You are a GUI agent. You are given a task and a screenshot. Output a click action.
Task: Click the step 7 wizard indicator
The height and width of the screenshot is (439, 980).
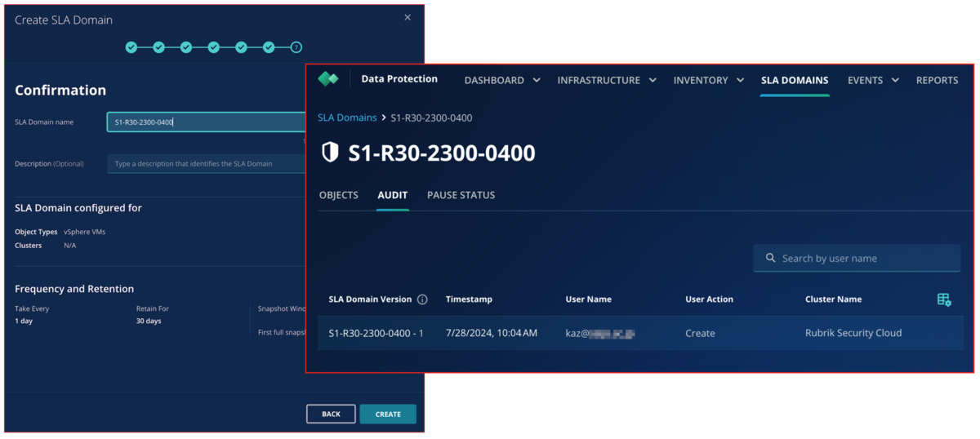[x=296, y=47]
